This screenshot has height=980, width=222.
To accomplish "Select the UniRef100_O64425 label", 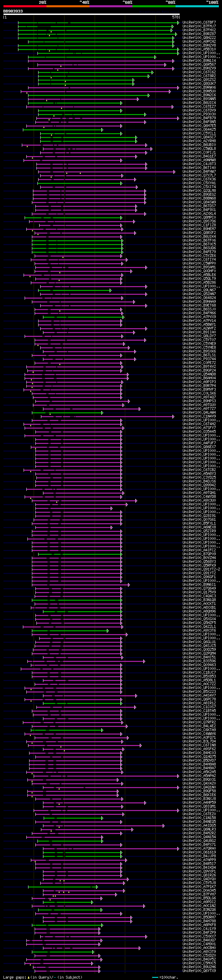I will (x=199, y=129).
